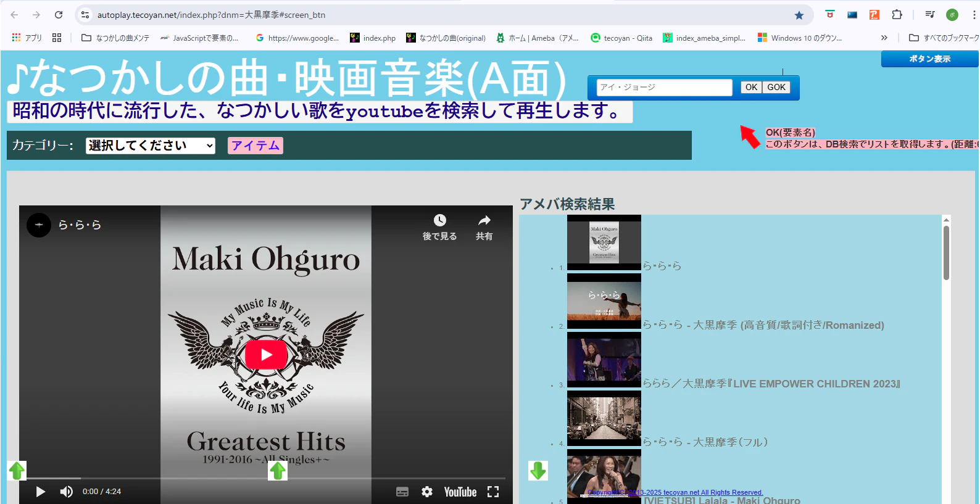The image size is (980, 504).
Task: Click result title ら・ら・ら - 大黒摩季(フル)
Action: click(x=705, y=442)
